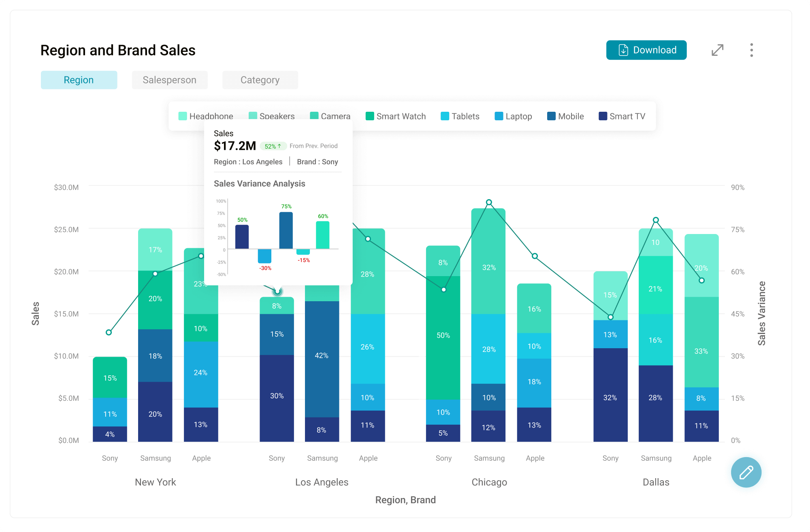Toggle the Camera legend swatch
This screenshot has height=532, width=810.
click(x=314, y=116)
